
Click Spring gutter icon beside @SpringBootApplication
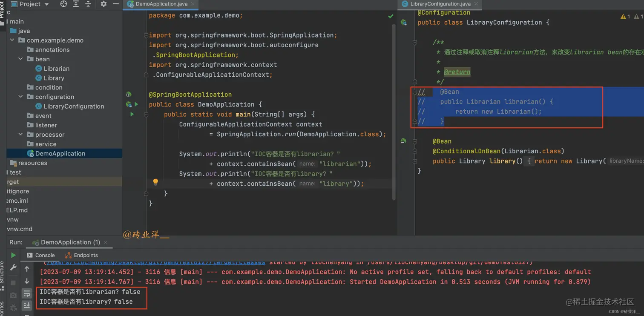129,95
